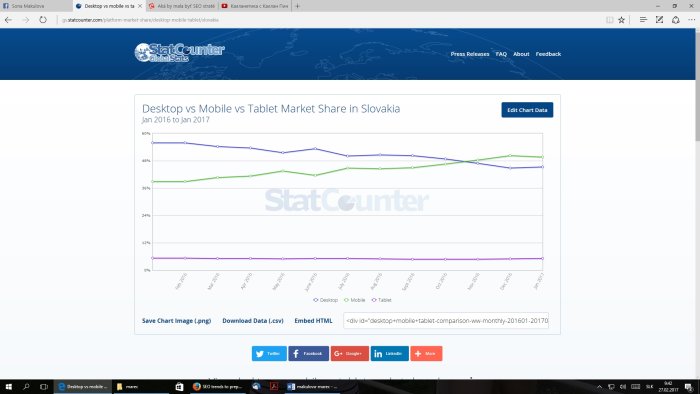Open the Firefox SEO trends taskbar window
Image resolution: width=700 pixels, height=394 pixels.
click(x=217, y=386)
